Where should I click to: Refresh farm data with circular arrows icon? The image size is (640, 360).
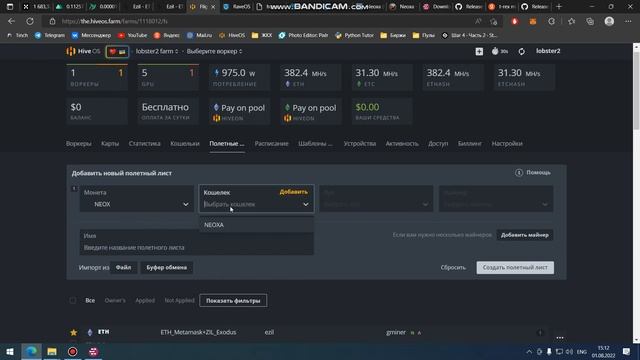click(x=522, y=51)
